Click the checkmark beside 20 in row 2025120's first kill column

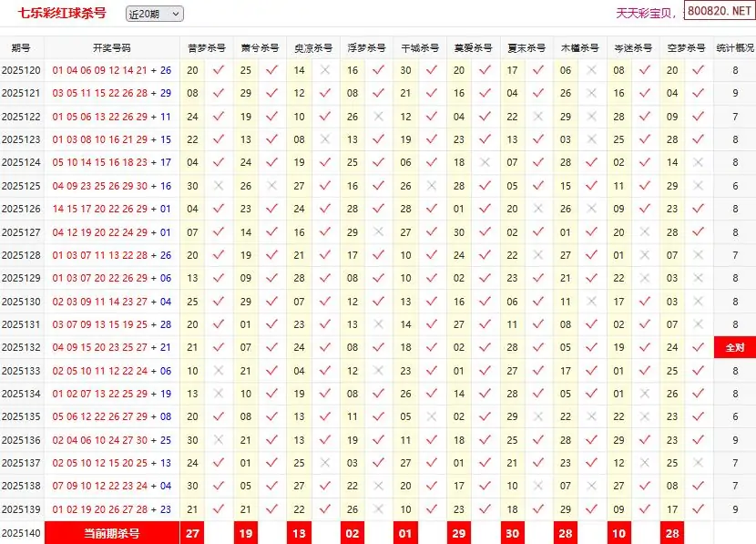[219, 70]
